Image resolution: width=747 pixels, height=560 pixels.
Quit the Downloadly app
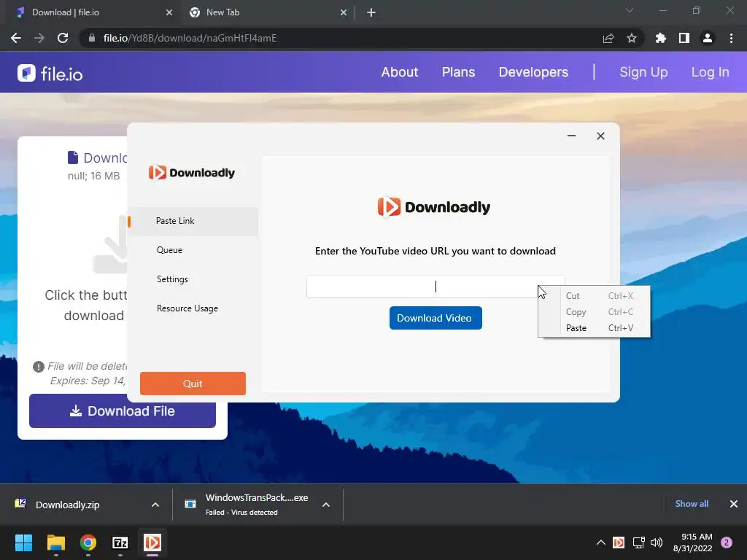(x=193, y=384)
